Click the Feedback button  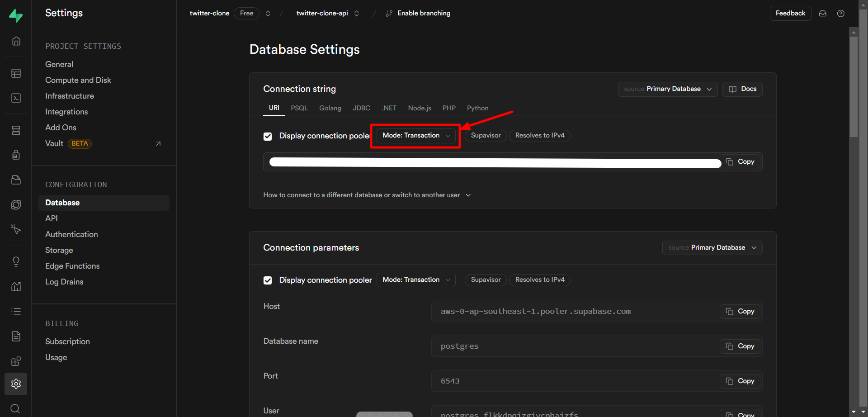[790, 14]
